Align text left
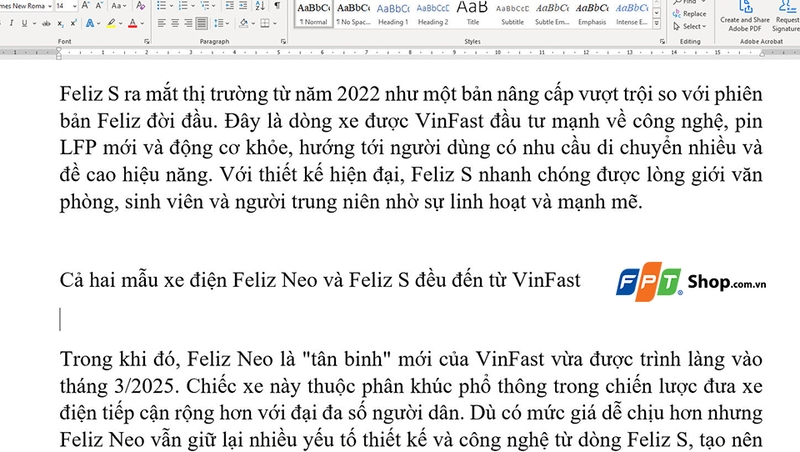The width and height of the screenshot is (800, 452). click(x=162, y=23)
